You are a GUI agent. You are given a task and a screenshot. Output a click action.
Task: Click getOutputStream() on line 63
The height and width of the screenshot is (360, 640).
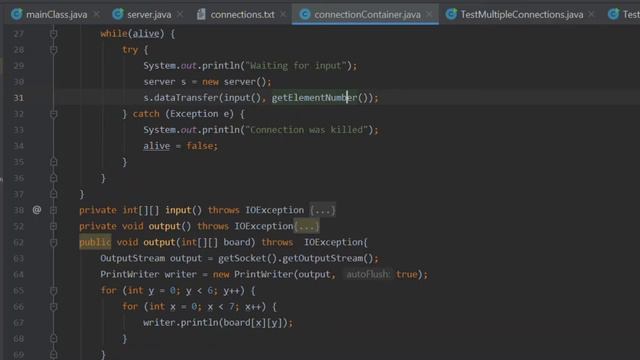[327, 258]
